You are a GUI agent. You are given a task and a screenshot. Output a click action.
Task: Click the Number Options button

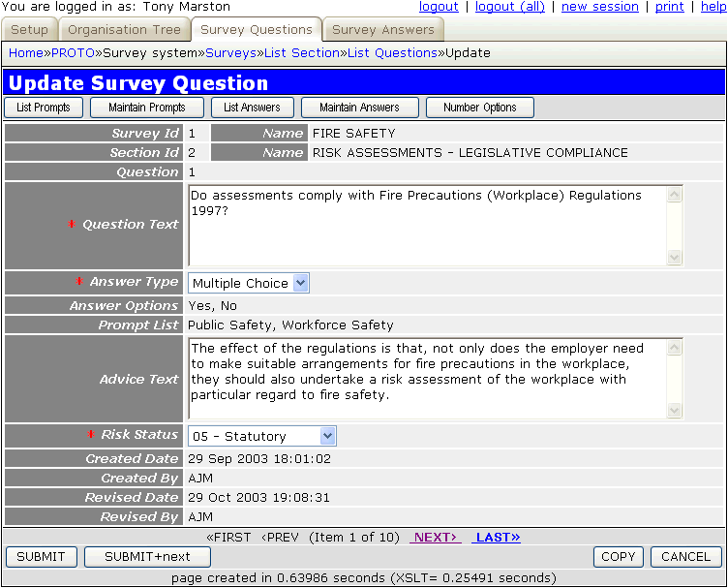479,108
